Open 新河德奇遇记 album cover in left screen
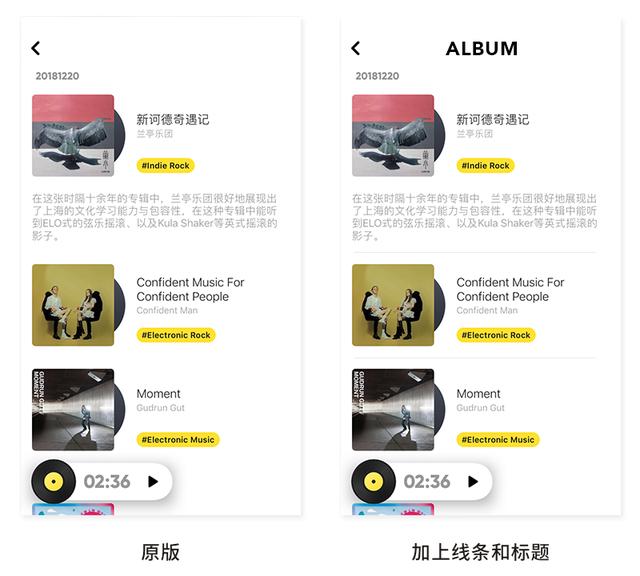This screenshot has width=640, height=576. coord(73,136)
